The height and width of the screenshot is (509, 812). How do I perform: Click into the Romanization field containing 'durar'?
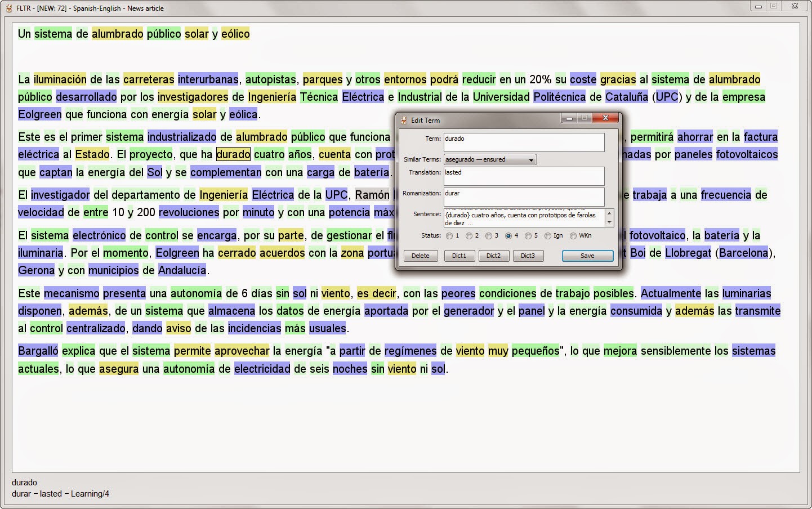pyautogui.click(x=524, y=197)
